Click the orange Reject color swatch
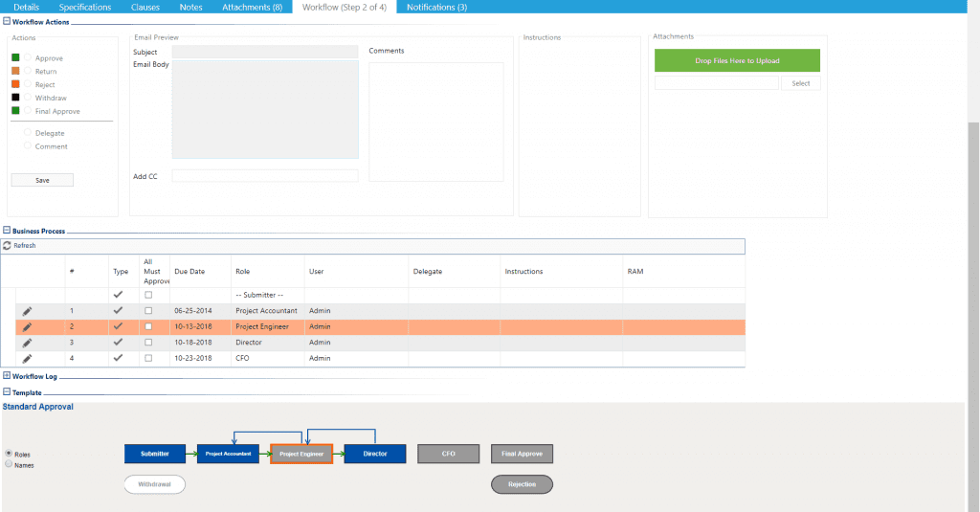The height and width of the screenshot is (512, 980). coord(15,84)
